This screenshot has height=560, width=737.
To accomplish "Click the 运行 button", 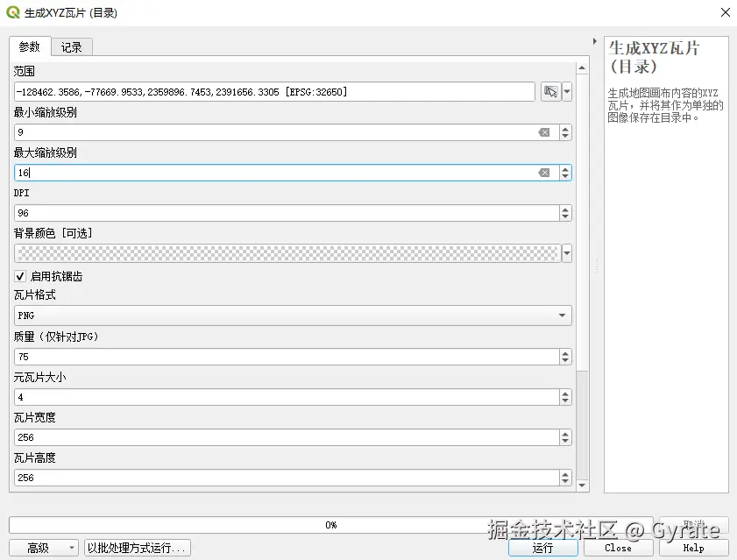I will coord(542,549).
